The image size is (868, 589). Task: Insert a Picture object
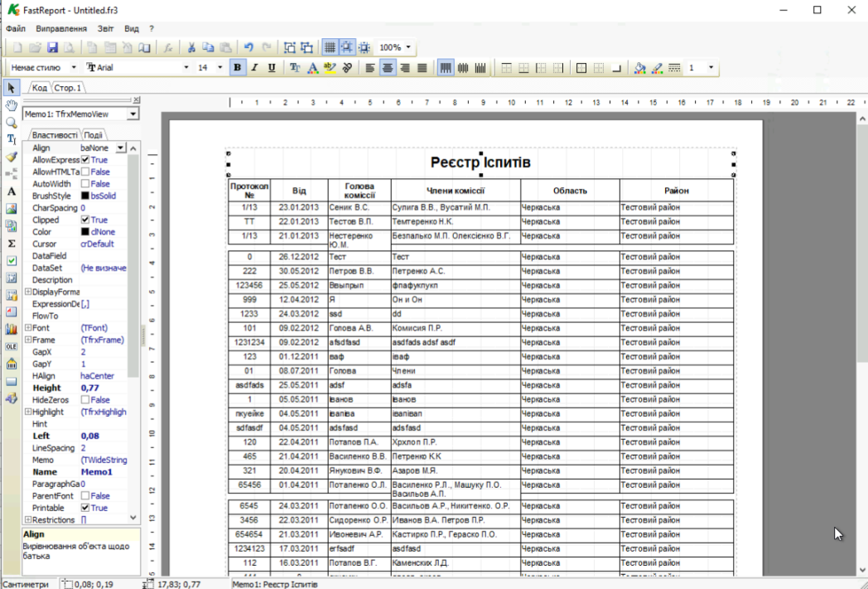[x=12, y=209]
